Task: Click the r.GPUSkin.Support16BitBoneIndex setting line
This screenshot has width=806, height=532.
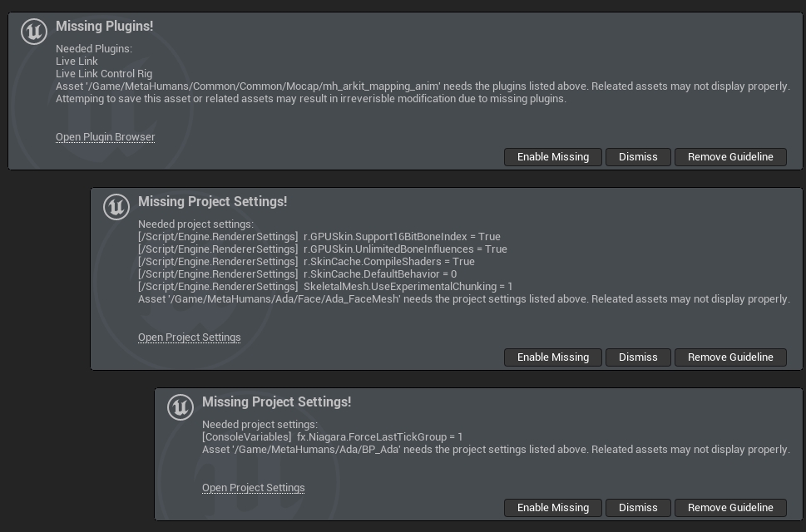Action: tap(319, 237)
